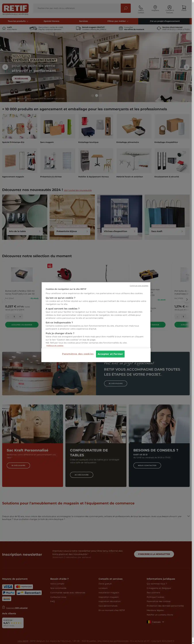Focus the keyword or reference search field
This screenshot has height=644, width=194.
(77, 8)
